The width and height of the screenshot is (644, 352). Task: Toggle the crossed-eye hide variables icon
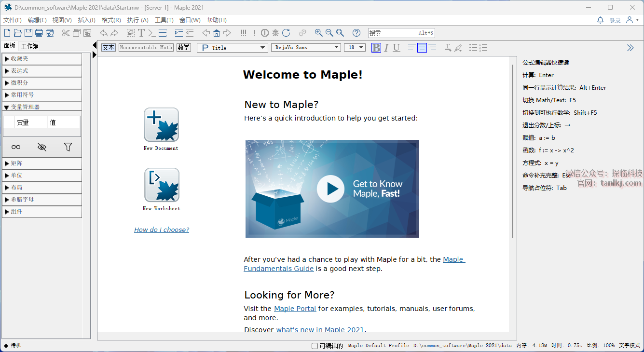[x=42, y=147]
